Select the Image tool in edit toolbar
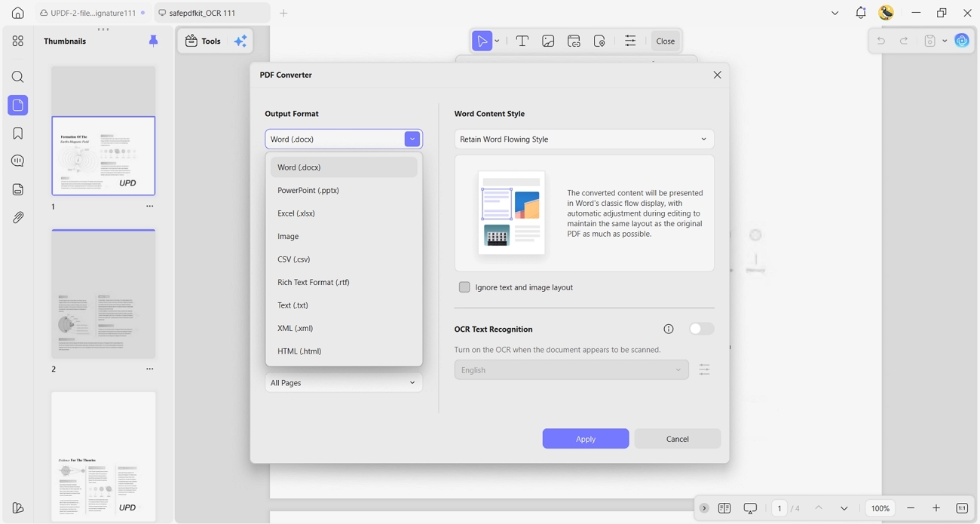This screenshot has height=524, width=980. point(548,41)
